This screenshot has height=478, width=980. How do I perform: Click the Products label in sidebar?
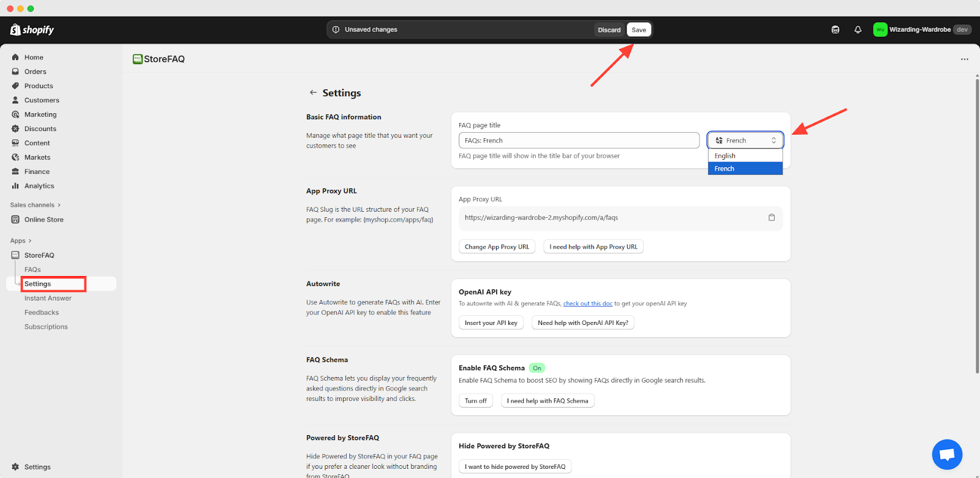point(39,86)
